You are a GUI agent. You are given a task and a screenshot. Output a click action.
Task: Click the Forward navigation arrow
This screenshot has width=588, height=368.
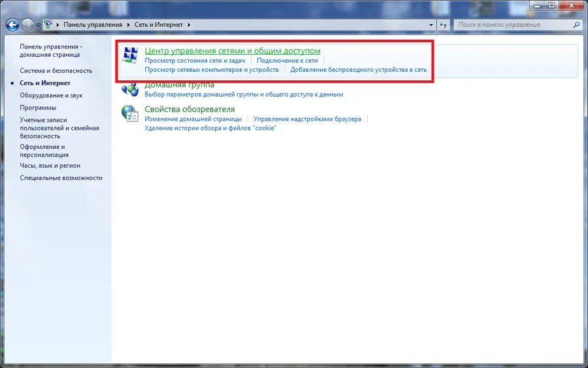click(x=27, y=25)
